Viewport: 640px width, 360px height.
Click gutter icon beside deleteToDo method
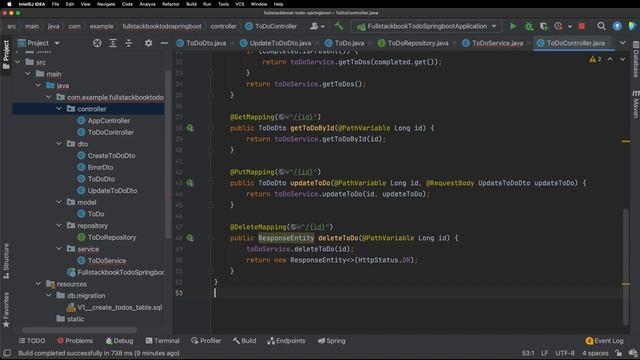click(190, 238)
